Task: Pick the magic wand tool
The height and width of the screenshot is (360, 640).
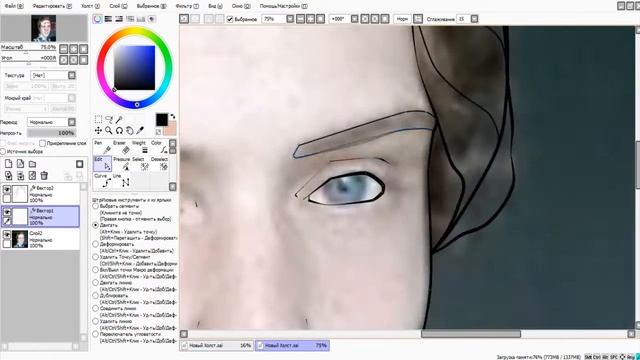Action: tap(119, 119)
